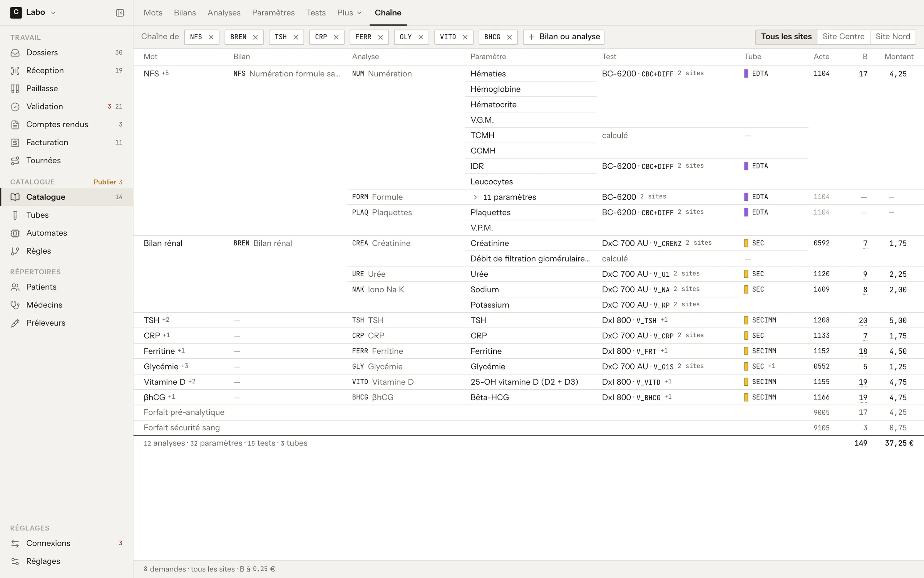Remove the FERR chip
Viewport: 924px width, 578px height.
pyautogui.click(x=380, y=37)
